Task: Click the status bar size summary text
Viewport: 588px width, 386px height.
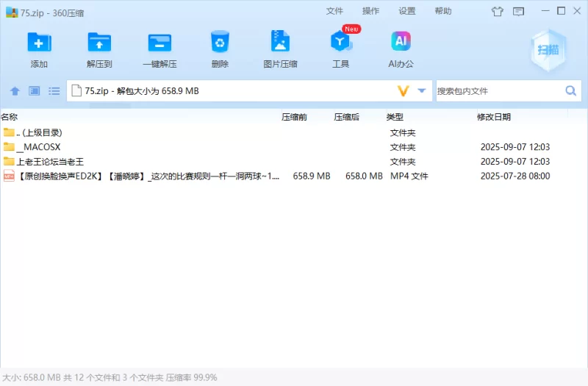Action: pyautogui.click(x=110, y=377)
